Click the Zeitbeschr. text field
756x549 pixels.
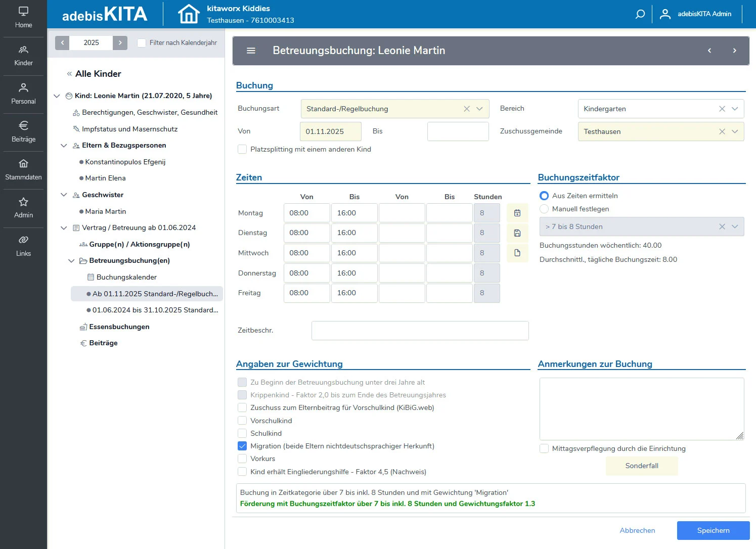click(420, 331)
